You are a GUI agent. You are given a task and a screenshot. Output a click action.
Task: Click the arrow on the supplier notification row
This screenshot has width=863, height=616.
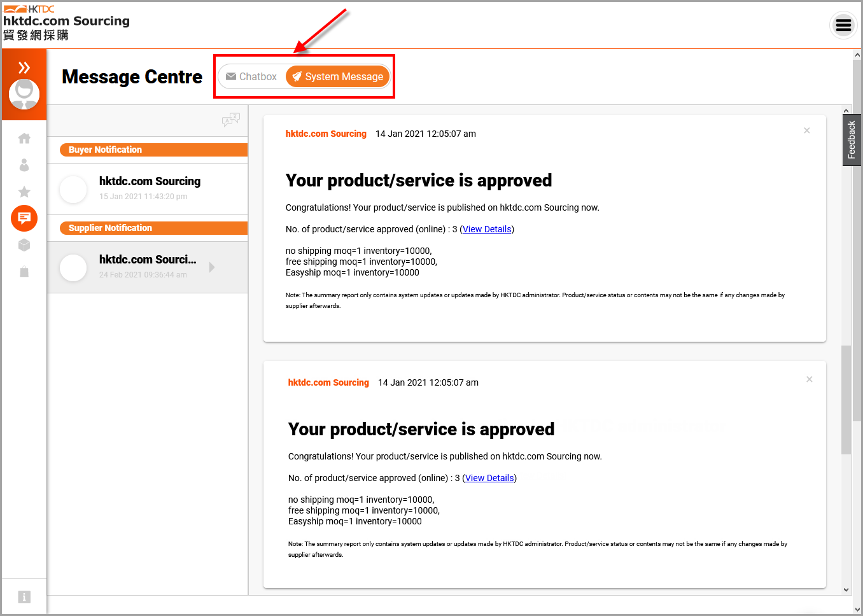point(212,267)
